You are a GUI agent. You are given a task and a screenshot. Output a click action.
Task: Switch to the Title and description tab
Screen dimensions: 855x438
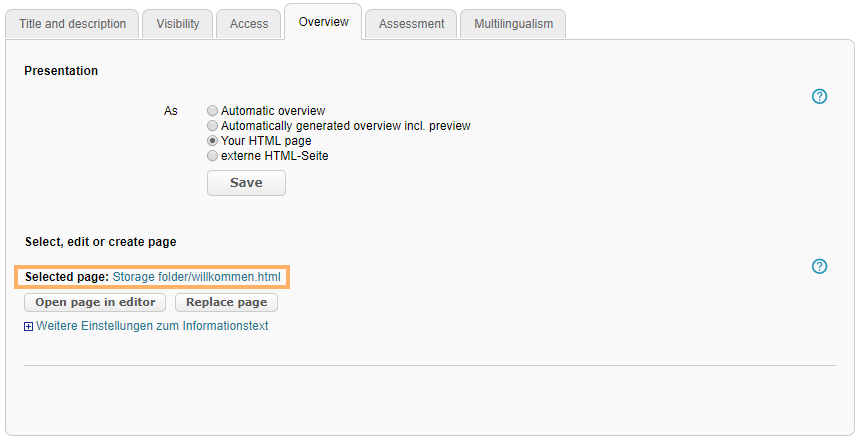73,24
